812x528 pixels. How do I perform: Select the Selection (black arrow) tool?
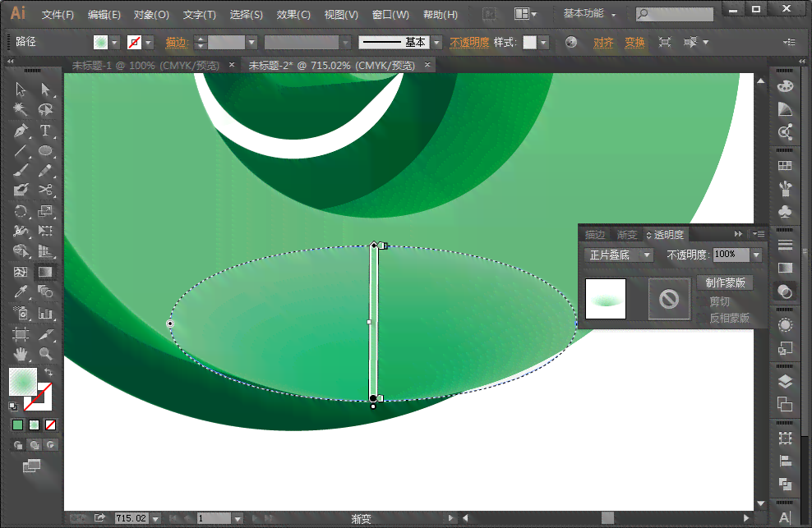click(21, 90)
